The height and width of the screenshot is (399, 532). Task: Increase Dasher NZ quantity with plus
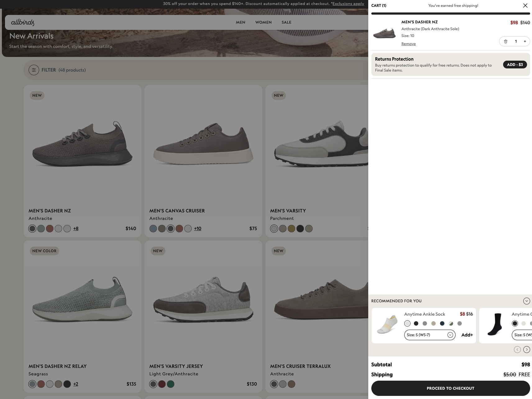coord(525,41)
